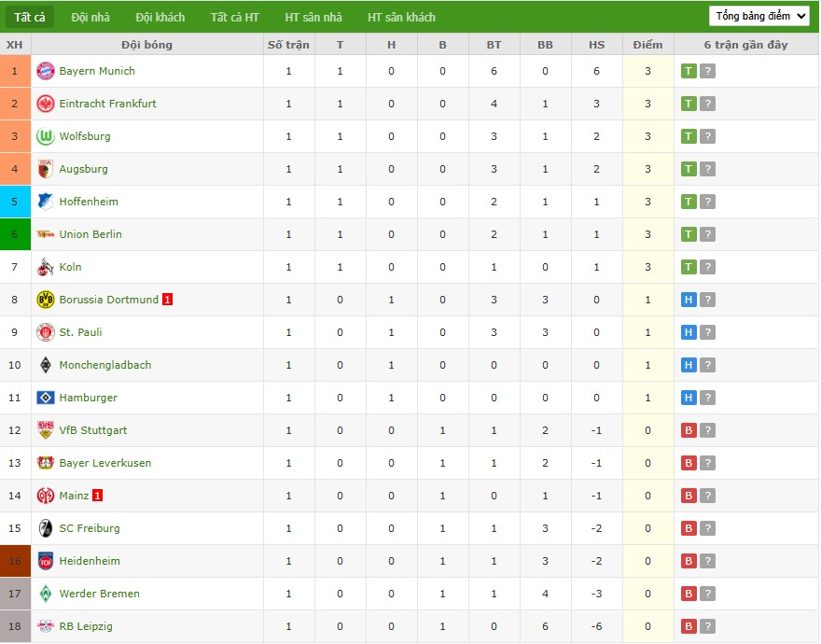Click the Wolfsburg club logo
Image resolution: width=821 pixels, height=644 pixels.
[46, 136]
